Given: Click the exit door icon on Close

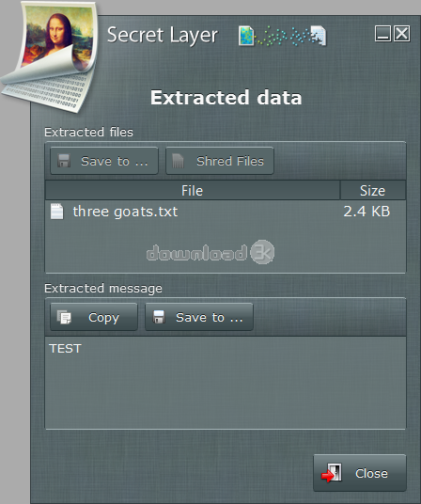Looking at the screenshot, I should click(x=332, y=473).
